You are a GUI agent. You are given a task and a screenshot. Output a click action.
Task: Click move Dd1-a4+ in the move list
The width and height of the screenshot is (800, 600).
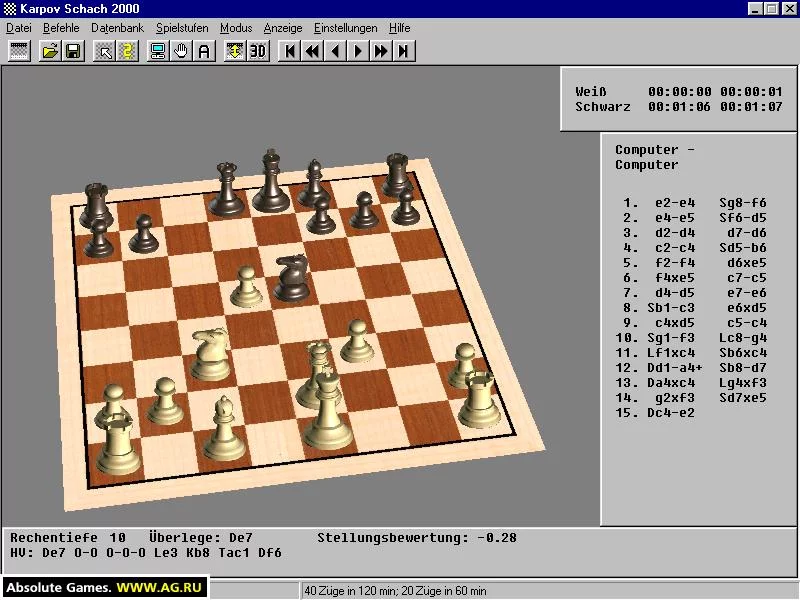pyautogui.click(x=674, y=368)
